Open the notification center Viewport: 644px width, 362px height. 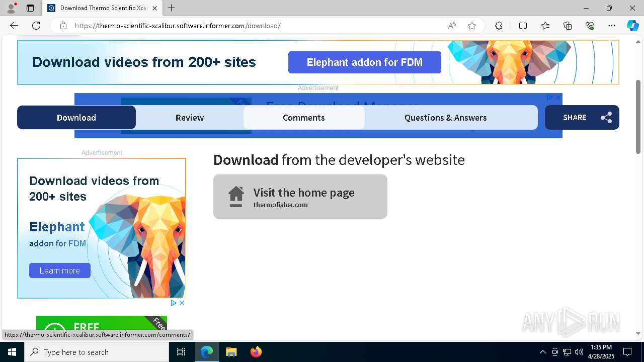click(x=627, y=352)
